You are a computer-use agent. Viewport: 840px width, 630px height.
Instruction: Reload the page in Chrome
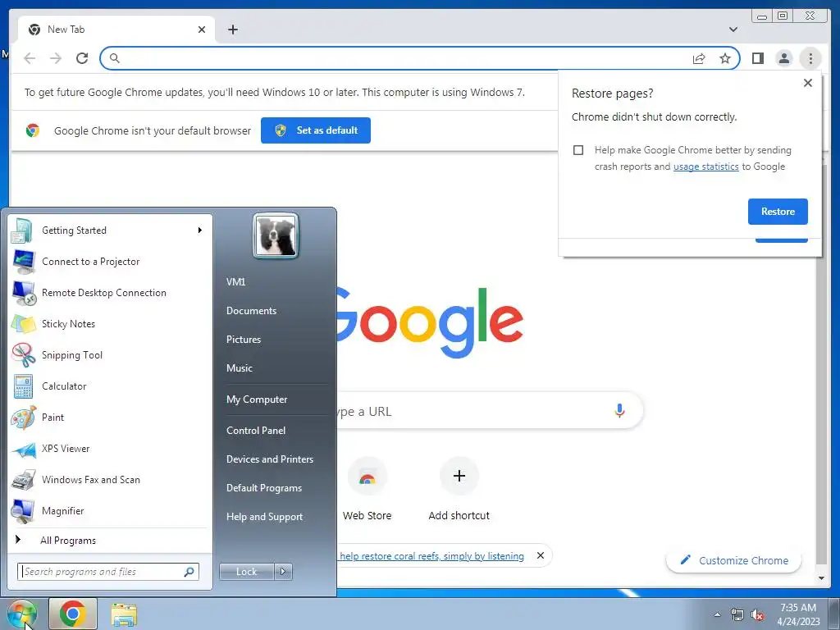pos(82,58)
